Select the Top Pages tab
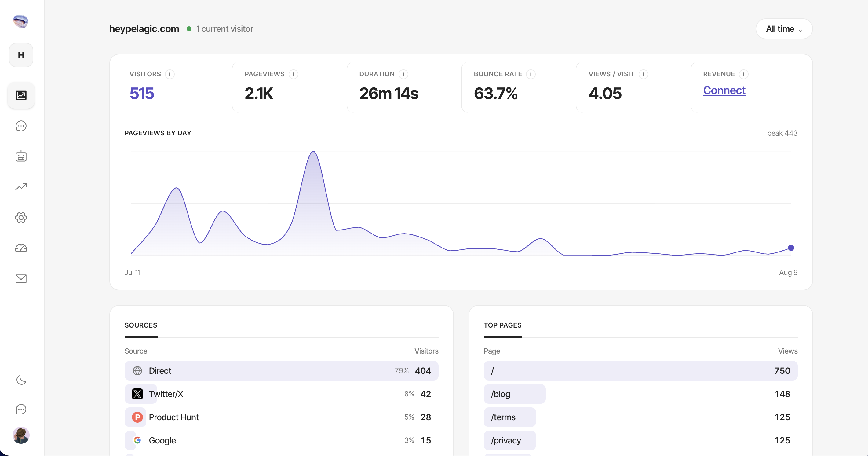868x456 pixels. point(502,325)
